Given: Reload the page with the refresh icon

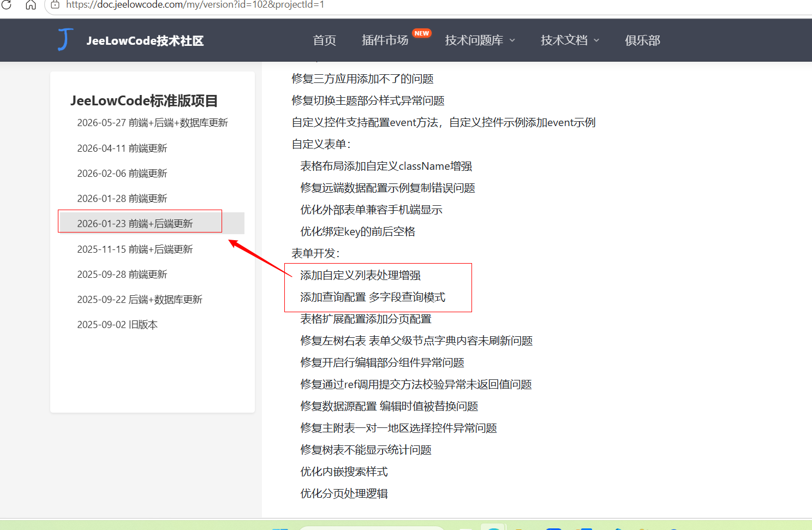Looking at the screenshot, I should 7,5.
